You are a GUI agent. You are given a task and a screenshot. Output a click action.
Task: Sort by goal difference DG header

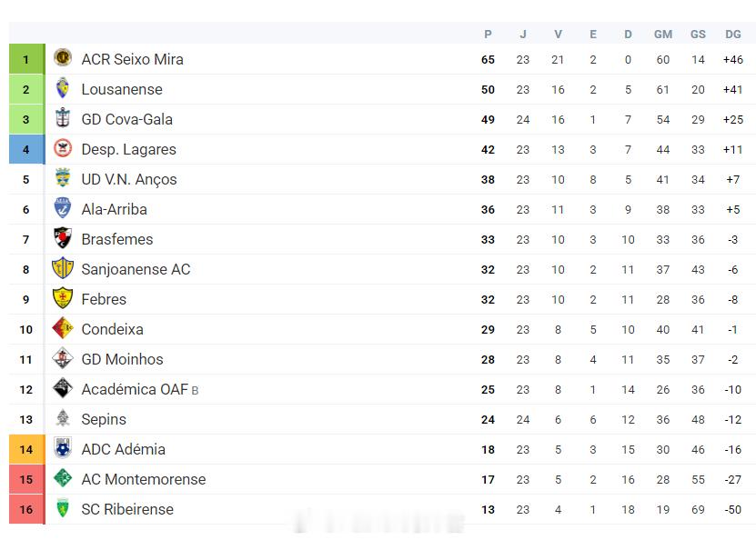point(733,34)
